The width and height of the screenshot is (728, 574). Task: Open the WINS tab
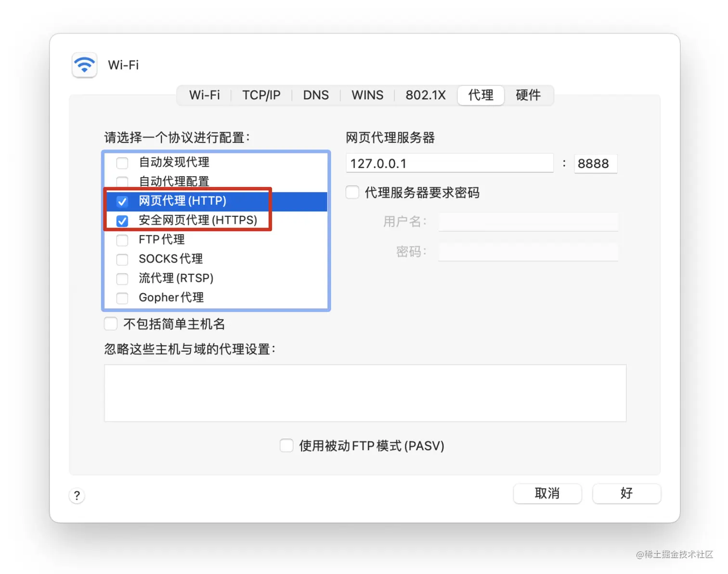click(x=367, y=95)
